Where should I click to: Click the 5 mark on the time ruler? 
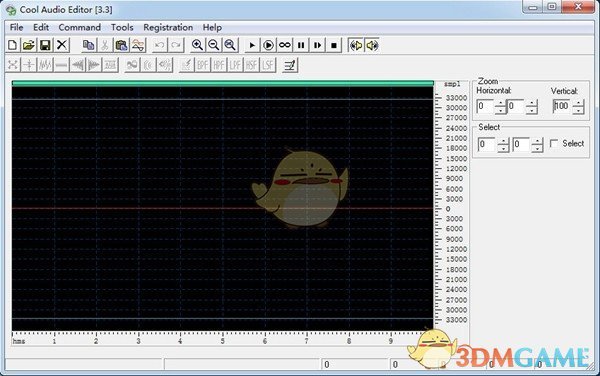click(223, 341)
